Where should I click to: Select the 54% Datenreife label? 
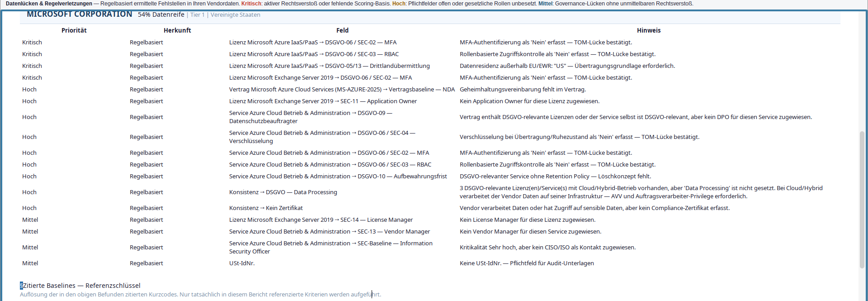point(161,14)
